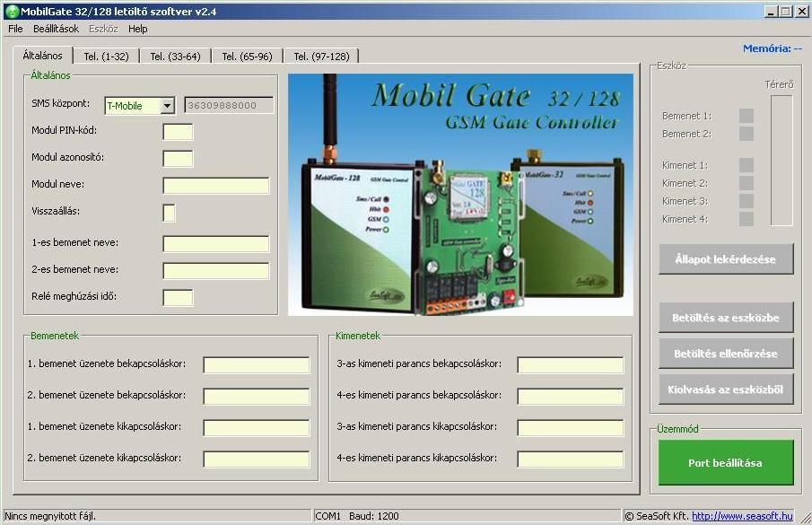
Task: Click 4-es kimeneti parancs bekapcsoláskor field
Action: (571, 397)
